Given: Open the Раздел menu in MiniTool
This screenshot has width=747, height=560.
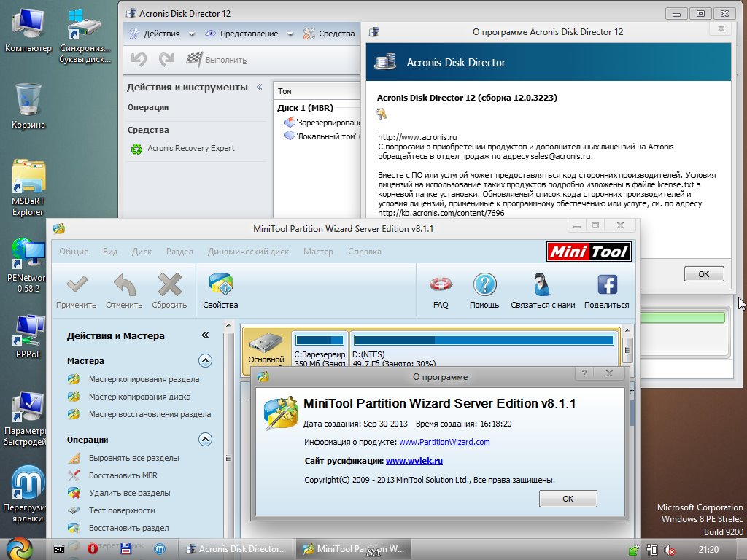Looking at the screenshot, I should click(x=179, y=252).
